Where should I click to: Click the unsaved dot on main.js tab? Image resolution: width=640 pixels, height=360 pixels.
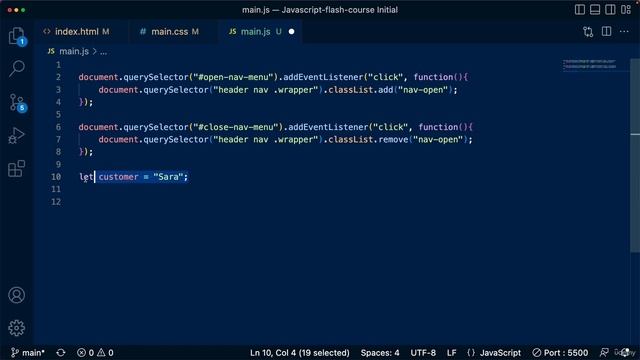tap(291, 31)
